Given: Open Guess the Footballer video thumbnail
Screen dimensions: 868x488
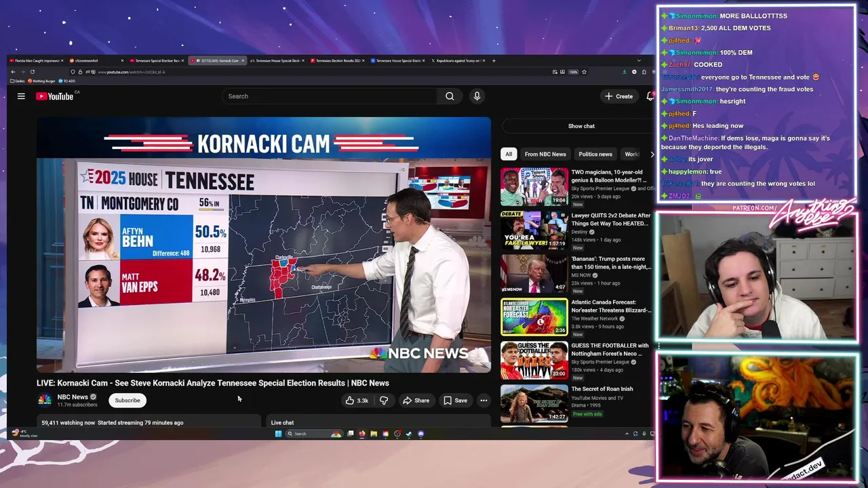Looking at the screenshot, I should (x=534, y=360).
